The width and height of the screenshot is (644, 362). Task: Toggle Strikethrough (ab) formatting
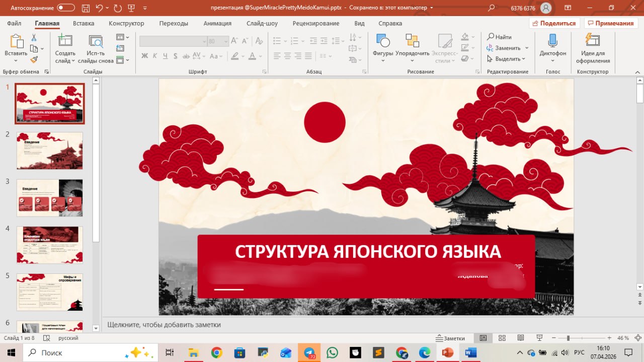185,56
